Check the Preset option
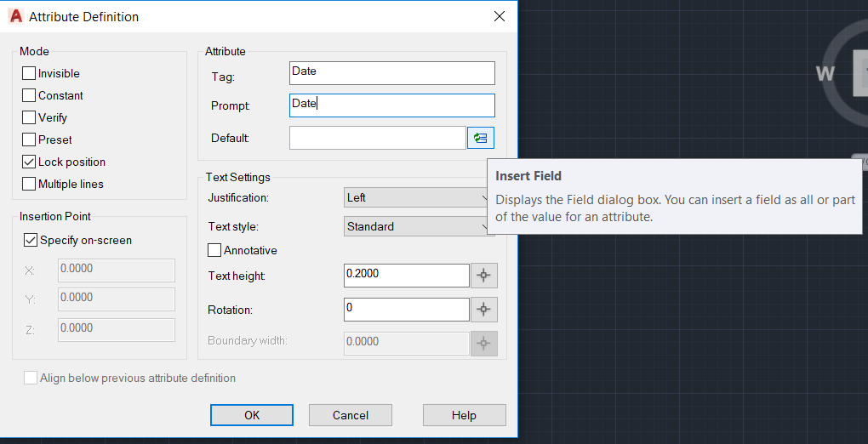Viewport: 868px width, 444px height. [x=29, y=140]
